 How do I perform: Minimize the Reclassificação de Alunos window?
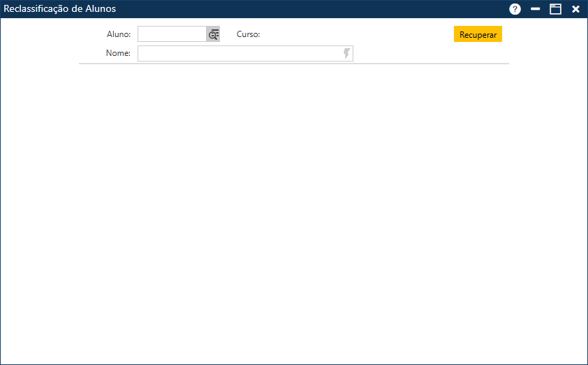pos(536,9)
